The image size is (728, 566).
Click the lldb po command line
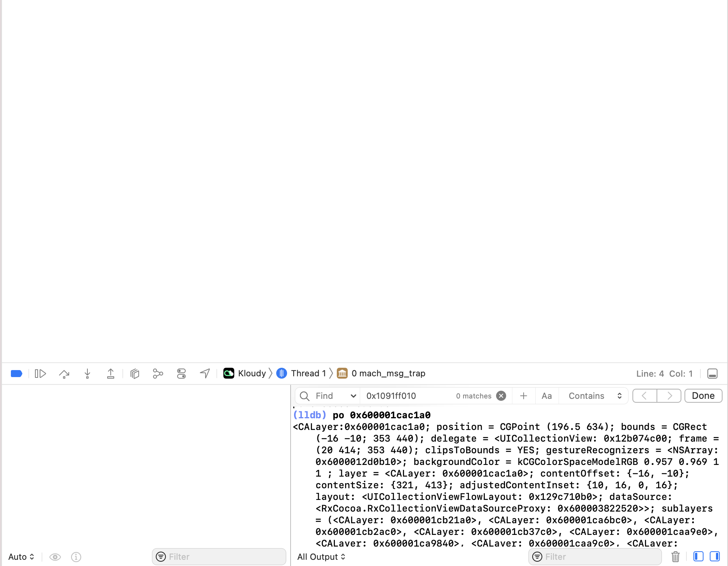click(362, 415)
